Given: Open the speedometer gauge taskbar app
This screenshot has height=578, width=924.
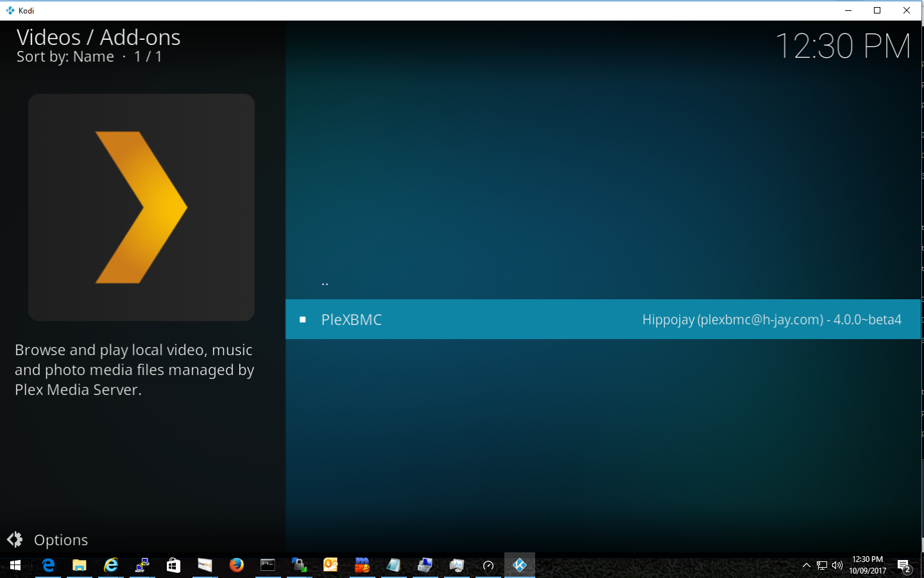Looking at the screenshot, I should click(x=488, y=565).
